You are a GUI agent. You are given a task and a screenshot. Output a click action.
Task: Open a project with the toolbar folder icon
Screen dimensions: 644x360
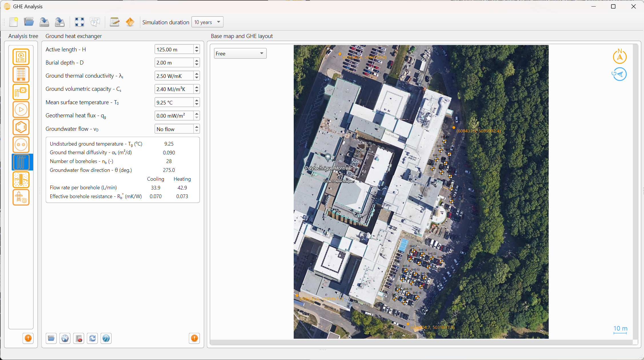29,22
